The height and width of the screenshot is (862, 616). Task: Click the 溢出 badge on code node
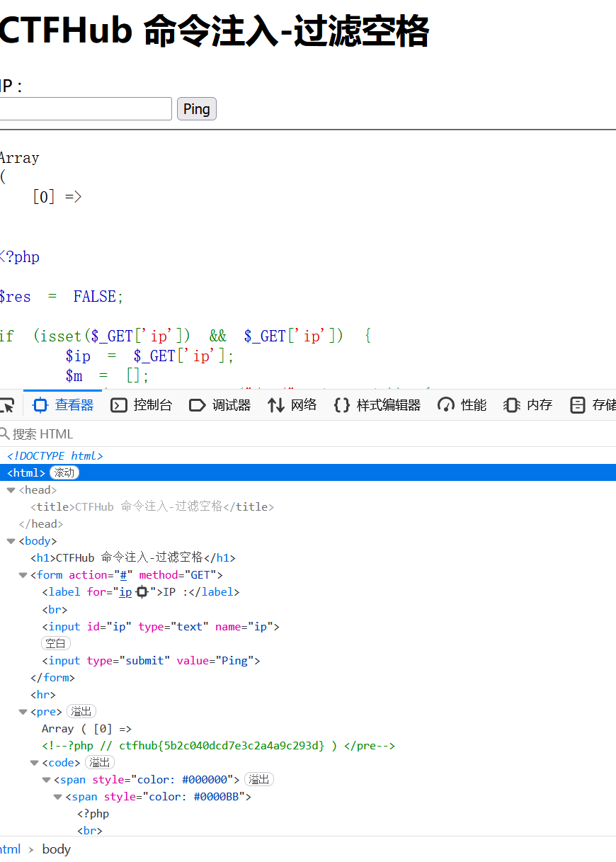coord(100,763)
